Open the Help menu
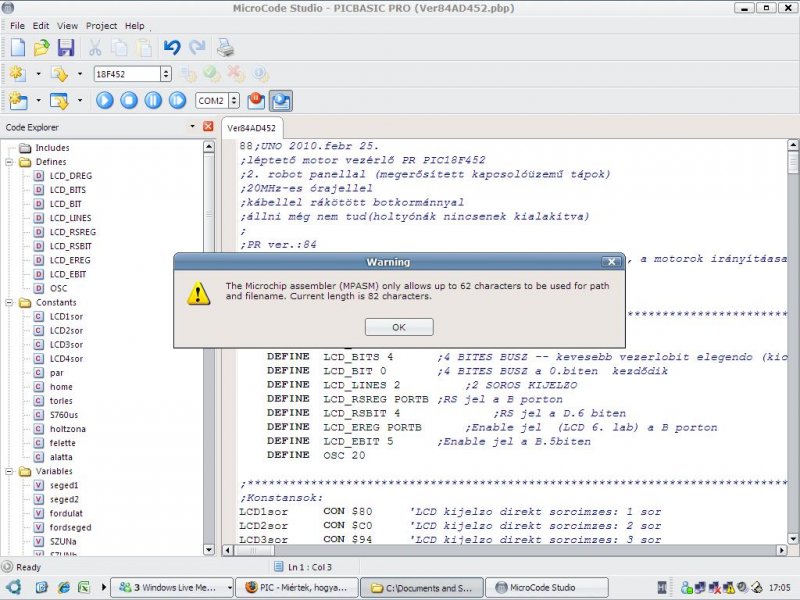Viewport: 800px width, 600px height. pyautogui.click(x=135, y=26)
